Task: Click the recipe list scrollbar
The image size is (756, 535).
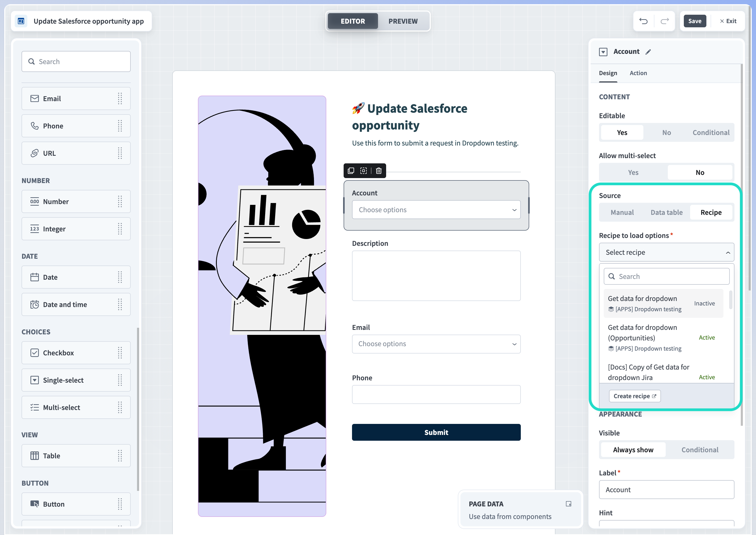Action: click(731, 300)
